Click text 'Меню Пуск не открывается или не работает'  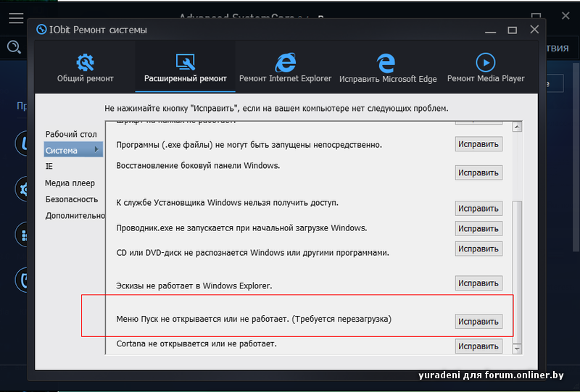point(202,319)
